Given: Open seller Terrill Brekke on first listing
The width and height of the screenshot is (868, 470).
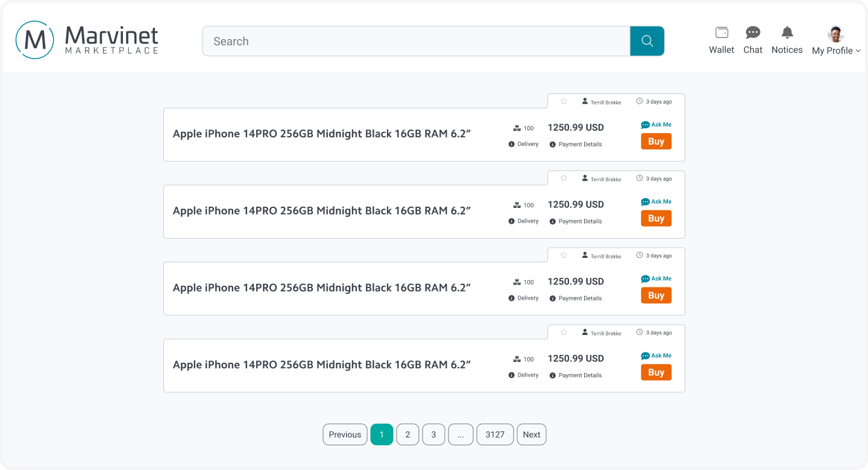Looking at the screenshot, I should [x=602, y=102].
